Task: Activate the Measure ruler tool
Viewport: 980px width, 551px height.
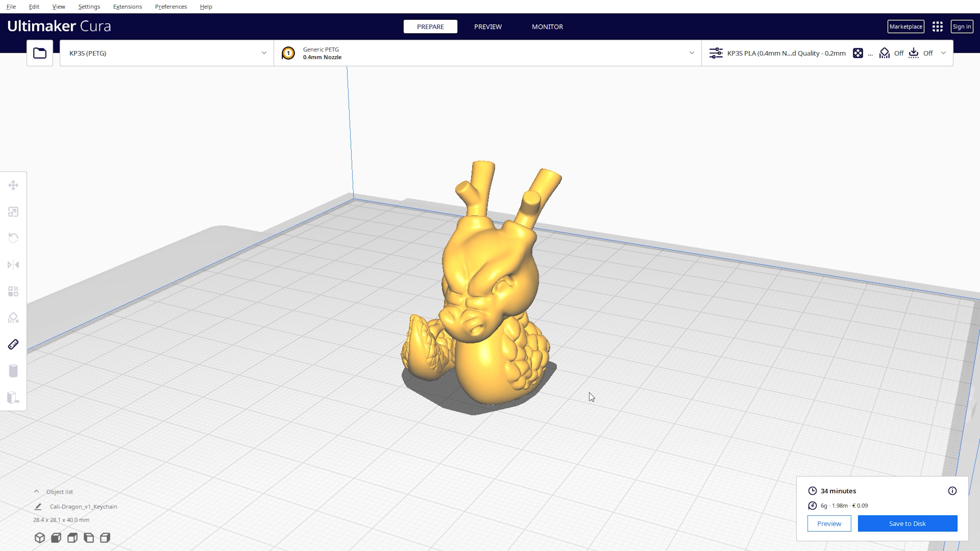Action: click(x=13, y=344)
